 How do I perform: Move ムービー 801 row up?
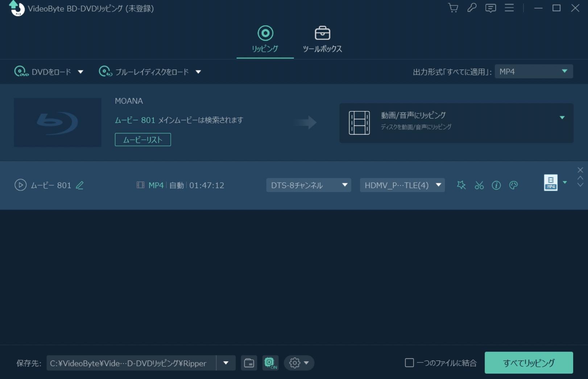[580, 178]
